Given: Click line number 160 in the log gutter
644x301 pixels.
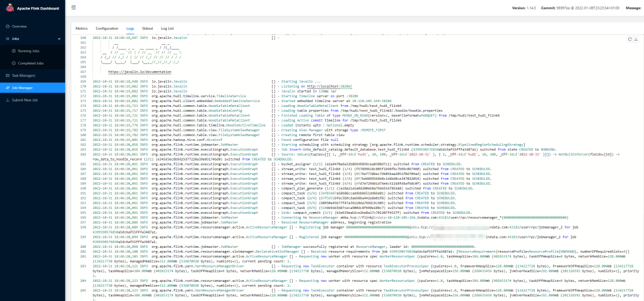Looking at the screenshot, I should (x=82, y=38).
